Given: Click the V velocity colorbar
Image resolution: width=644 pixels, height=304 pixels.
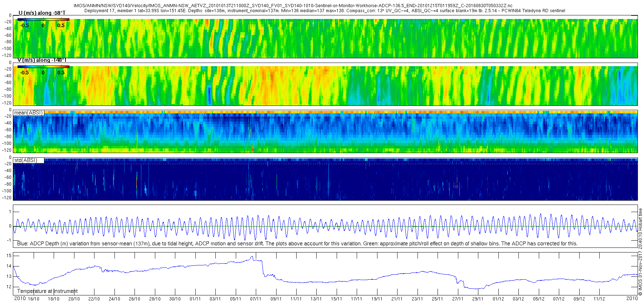Looking at the screenshot, I should 43,67.
